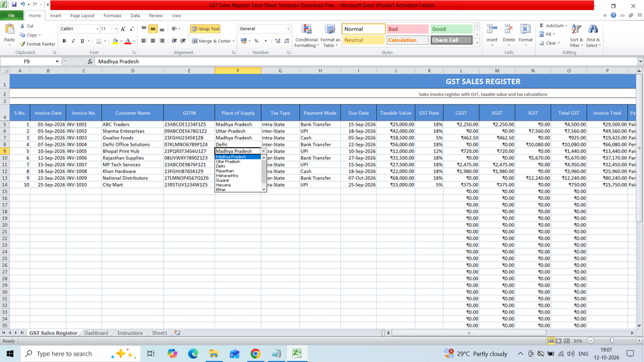Click Increase Decimal icon
This screenshot has height=362, width=644.
tap(277, 41)
